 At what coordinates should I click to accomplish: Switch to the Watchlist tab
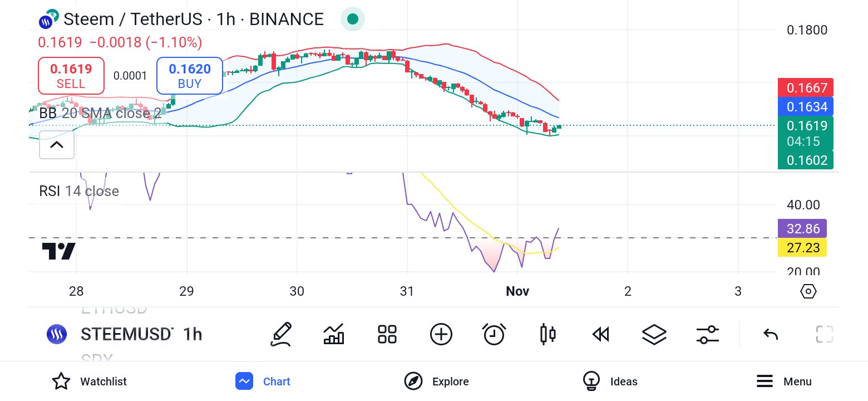89,382
